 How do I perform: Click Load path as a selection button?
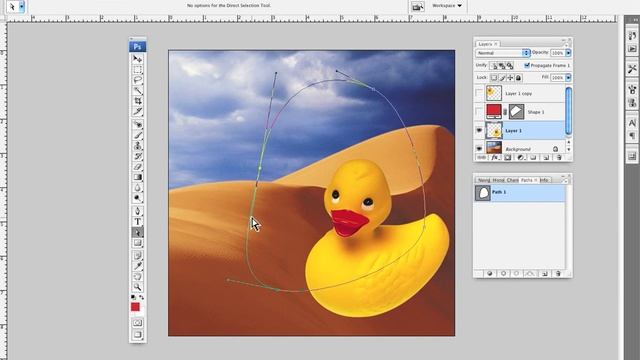click(516, 273)
